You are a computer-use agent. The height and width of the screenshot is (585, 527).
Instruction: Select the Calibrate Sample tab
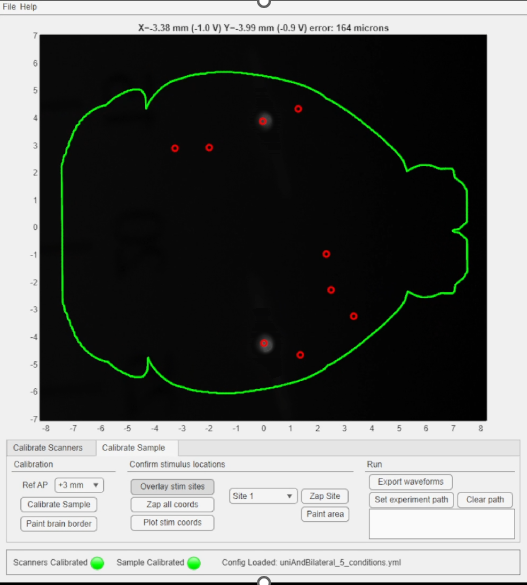[x=134, y=448]
